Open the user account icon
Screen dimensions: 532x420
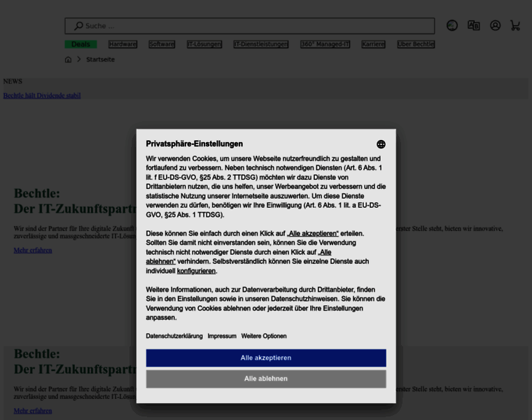tap(495, 25)
